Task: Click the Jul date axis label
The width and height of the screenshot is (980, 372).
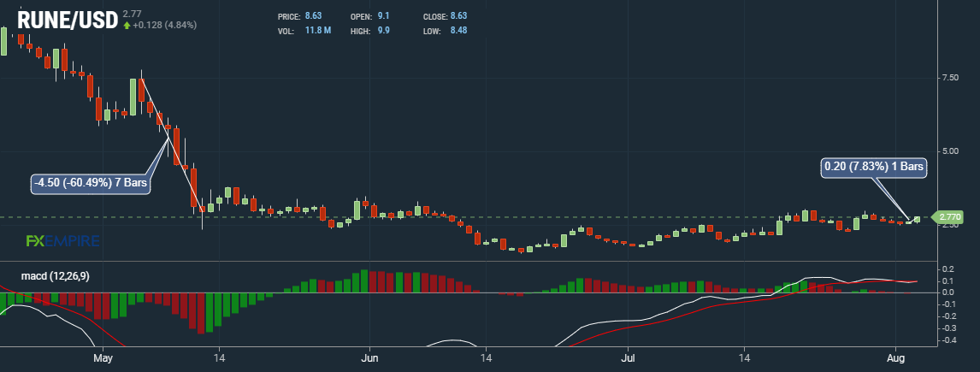Action: click(627, 358)
